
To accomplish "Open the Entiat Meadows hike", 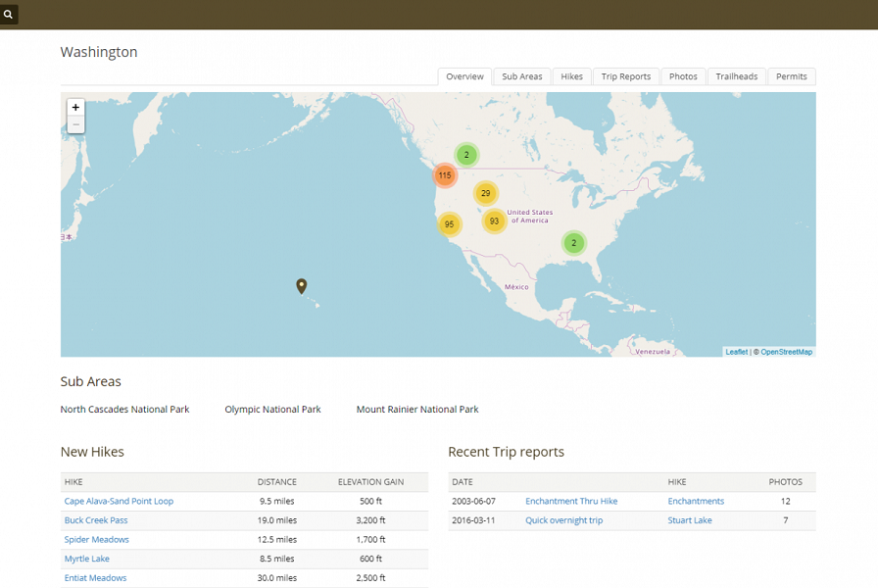I will (x=95, y=578).
